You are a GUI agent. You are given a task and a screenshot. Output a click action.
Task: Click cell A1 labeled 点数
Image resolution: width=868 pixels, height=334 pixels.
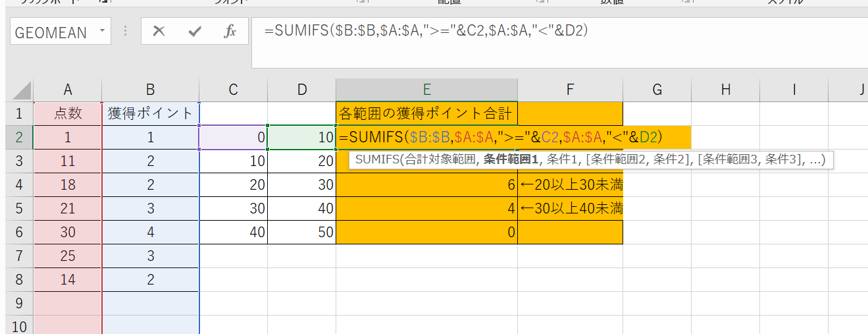tap(68, 113)
